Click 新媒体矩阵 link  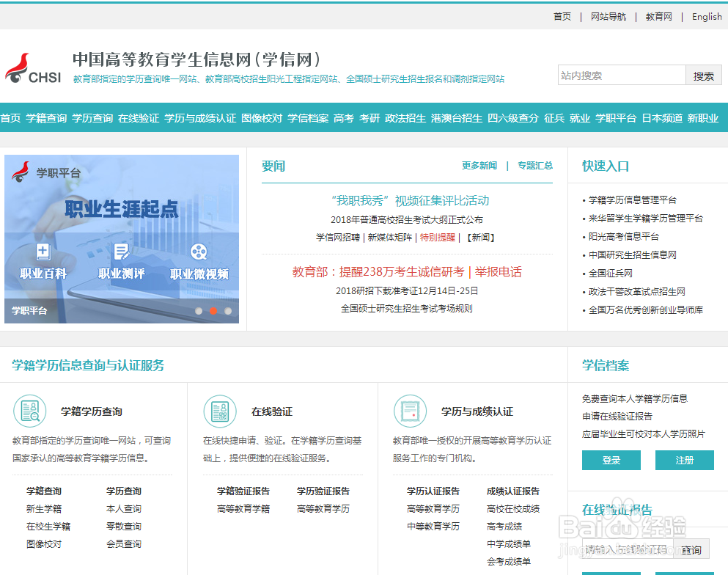[x=390, y=238]
